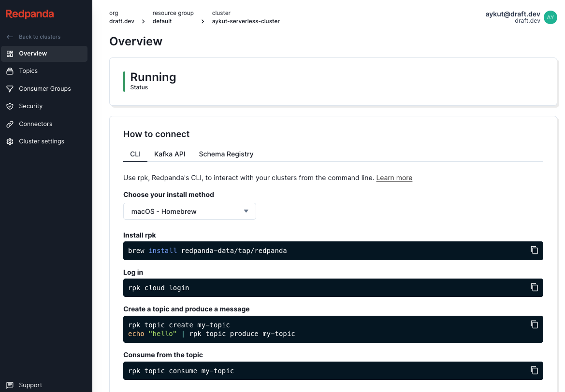Viewport: 565px width, 392px height.
Task: Click the Consumer Groups funnel icon
Action: click(x=10, y=88)
